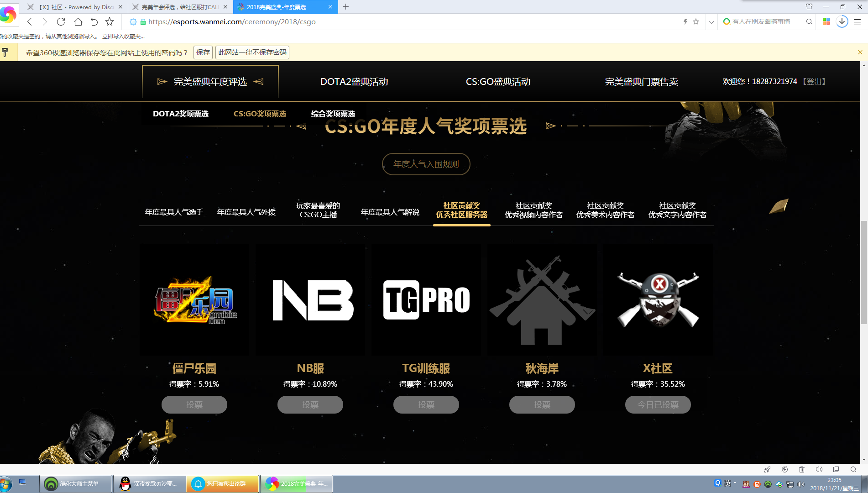The width and height of the screenshot is (868, 493).
Task: Open the colorful extensions grid icon
Action: click(x=826, y=21)
